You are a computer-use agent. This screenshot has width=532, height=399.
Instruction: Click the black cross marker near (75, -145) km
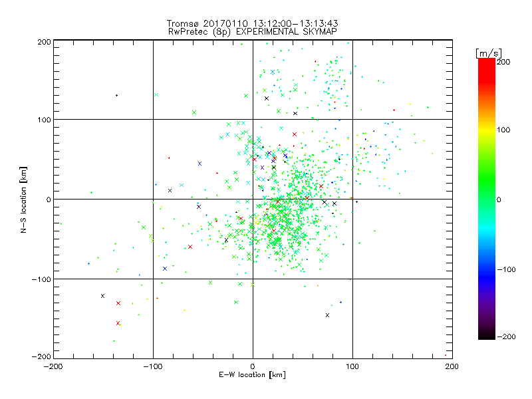pos(327,315)
